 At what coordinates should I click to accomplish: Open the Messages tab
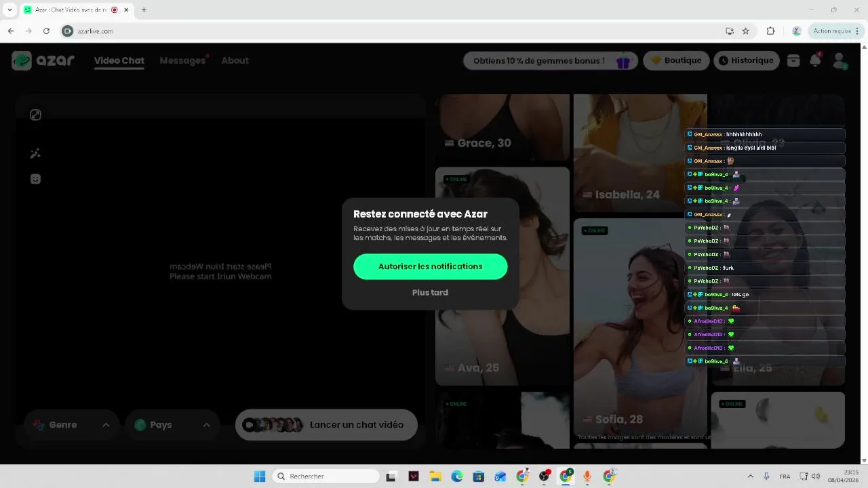tap(182, 60)
